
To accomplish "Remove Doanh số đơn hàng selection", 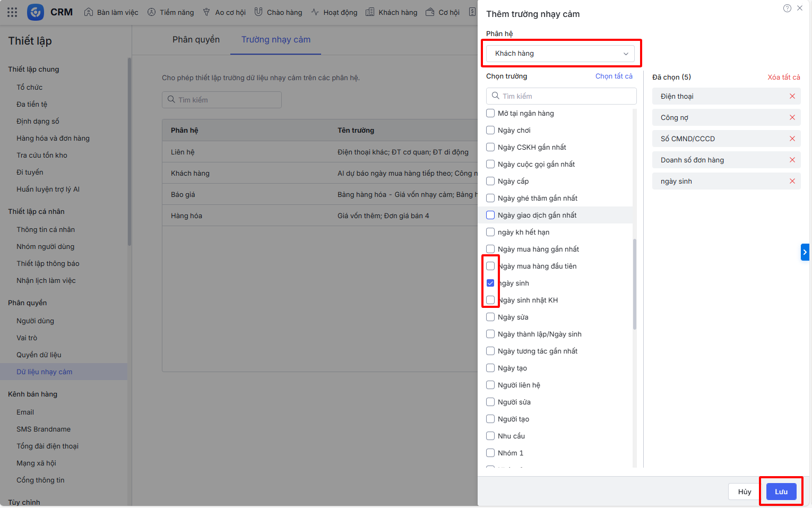I will pos(792,160).
